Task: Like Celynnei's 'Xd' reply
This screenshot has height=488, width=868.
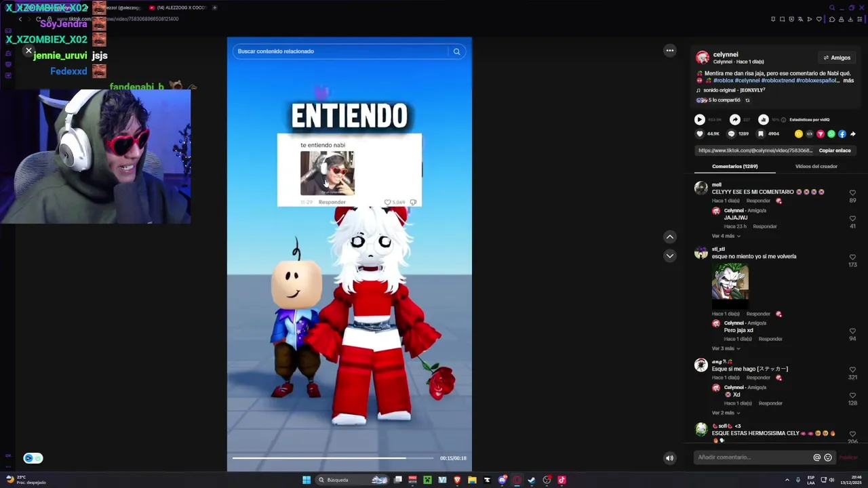Action: [852, 395]
